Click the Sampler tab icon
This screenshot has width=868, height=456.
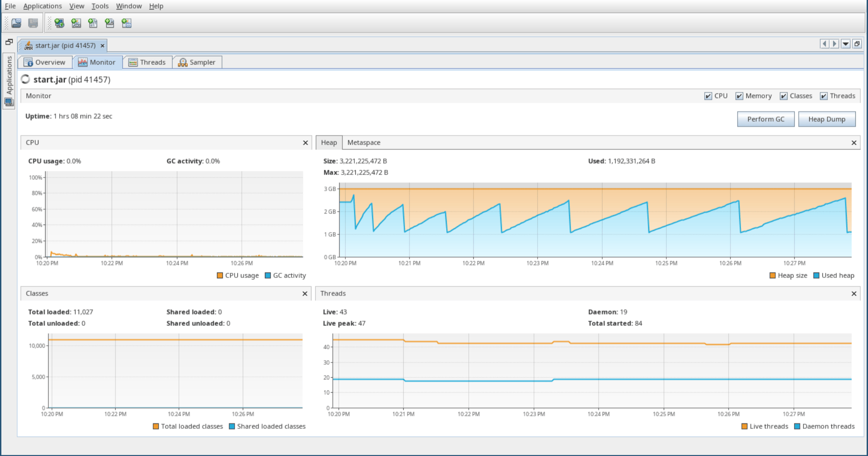coord(183,62)
